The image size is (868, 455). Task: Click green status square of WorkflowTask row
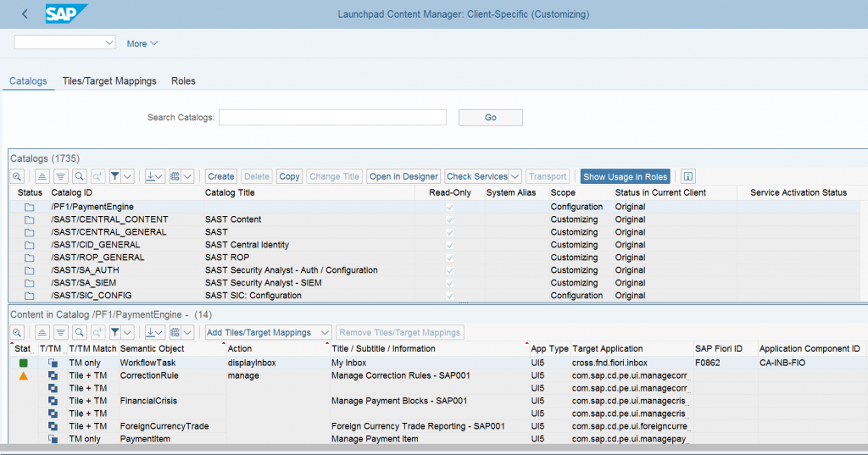point(23,363)
